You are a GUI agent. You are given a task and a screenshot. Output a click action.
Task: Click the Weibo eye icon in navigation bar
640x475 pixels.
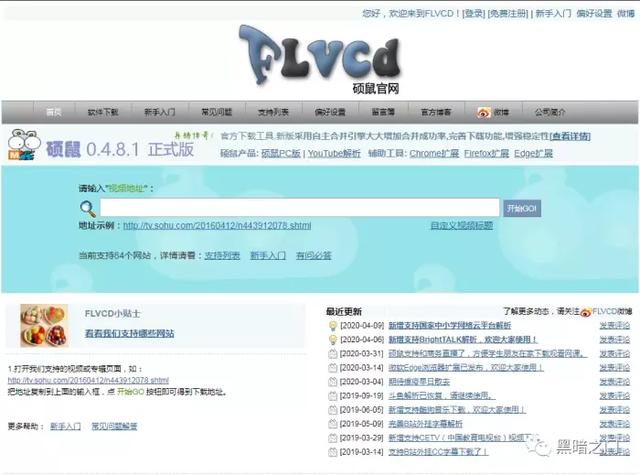(484, 112)
